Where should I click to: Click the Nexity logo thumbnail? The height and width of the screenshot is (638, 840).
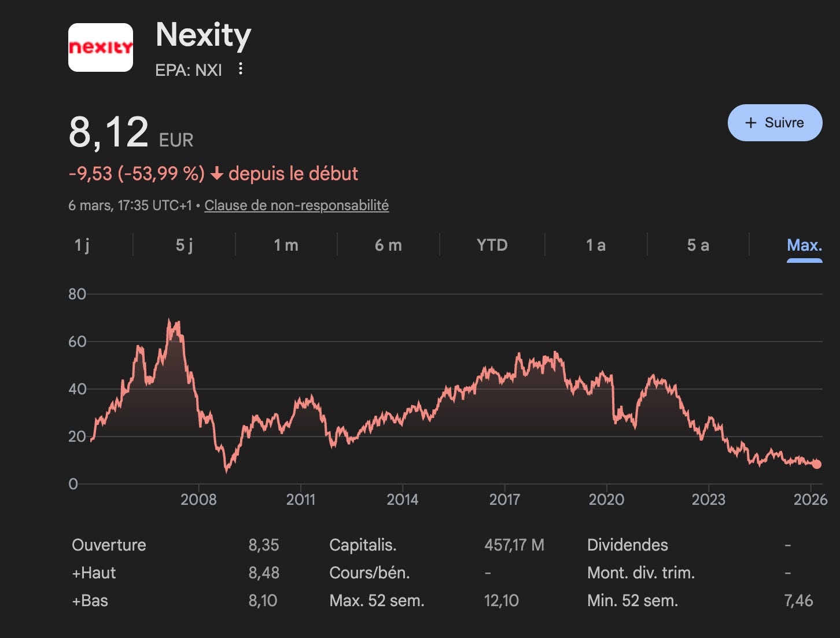point(101,47)
